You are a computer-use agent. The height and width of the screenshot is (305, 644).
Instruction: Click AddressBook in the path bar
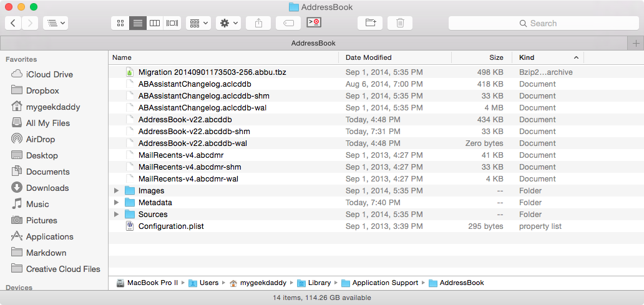coord(456,283)
